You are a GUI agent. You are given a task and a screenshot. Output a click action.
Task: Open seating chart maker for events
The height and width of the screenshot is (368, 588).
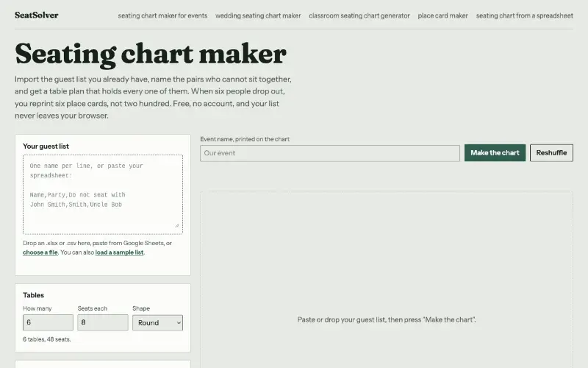pos(162,15)
